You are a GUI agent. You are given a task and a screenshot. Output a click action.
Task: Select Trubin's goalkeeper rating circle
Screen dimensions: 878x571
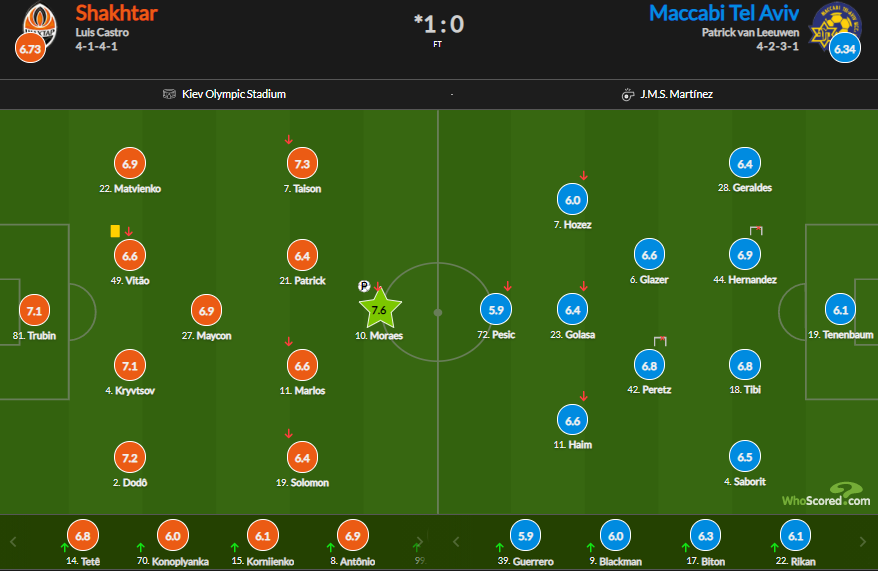pyautogui.click(x=34, y=310)
